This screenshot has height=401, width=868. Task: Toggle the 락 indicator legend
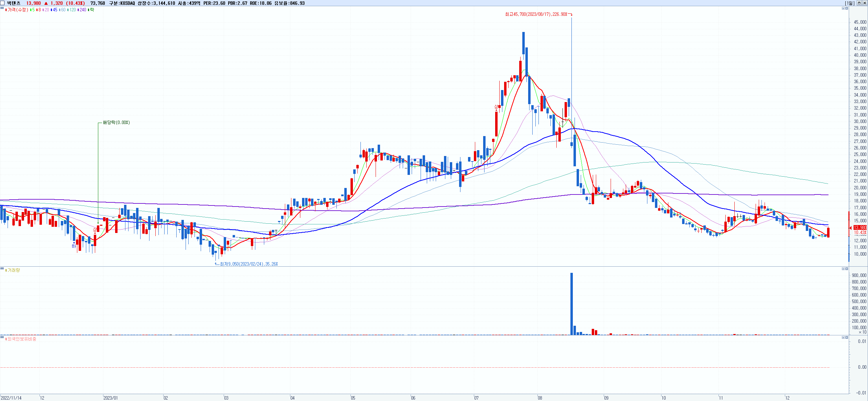point(91,10)
